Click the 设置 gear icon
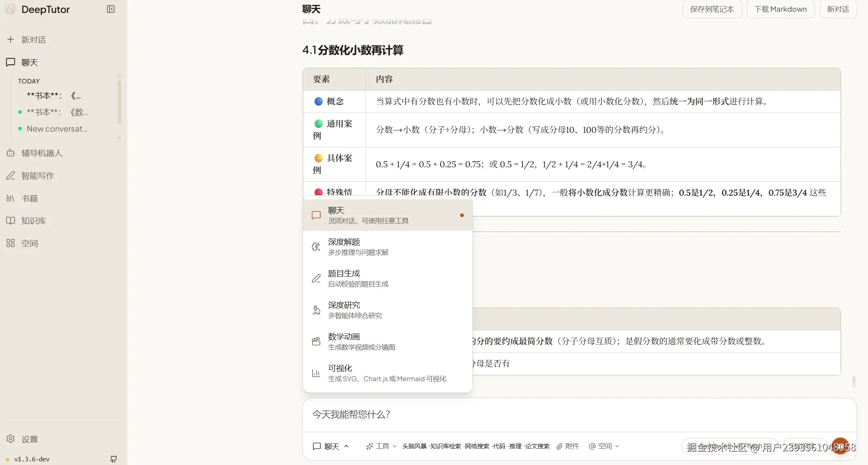 11,439
